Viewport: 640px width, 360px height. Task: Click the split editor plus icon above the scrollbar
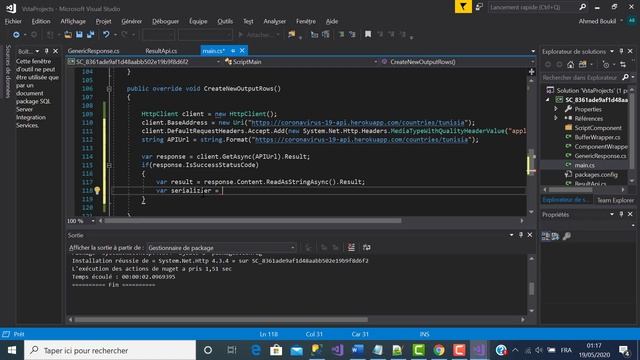tap(531, 72)
